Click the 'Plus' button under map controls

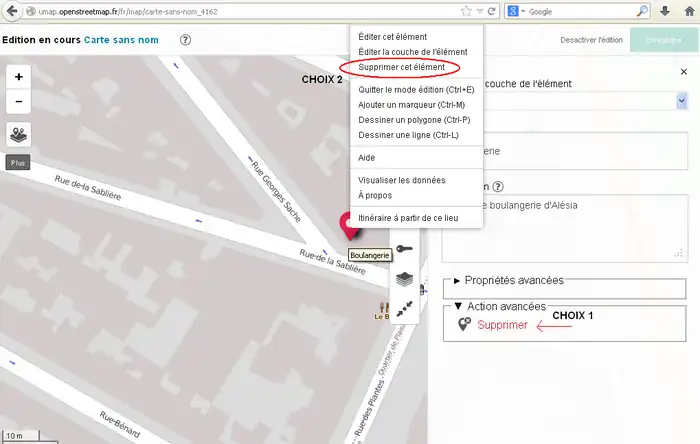(x=18, y=162)
